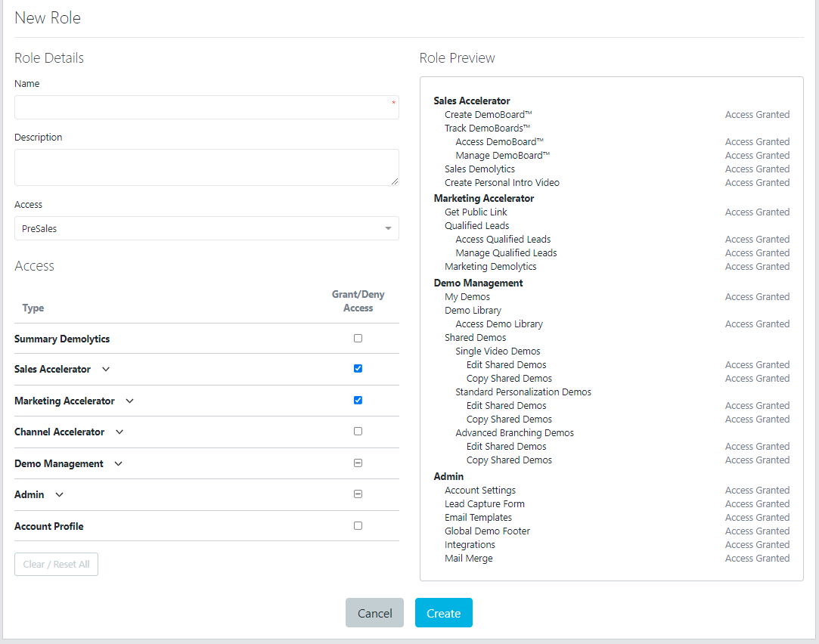This screenshot has width=819, height=644.
Task: Enable Channel Accelerator access checkbox
Action: [x=358, y=431]
